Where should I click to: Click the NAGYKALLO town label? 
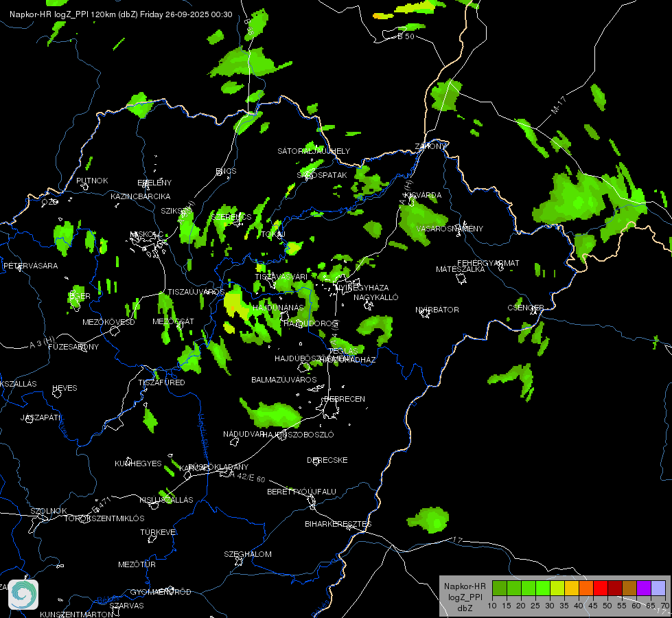pos(376,297)
